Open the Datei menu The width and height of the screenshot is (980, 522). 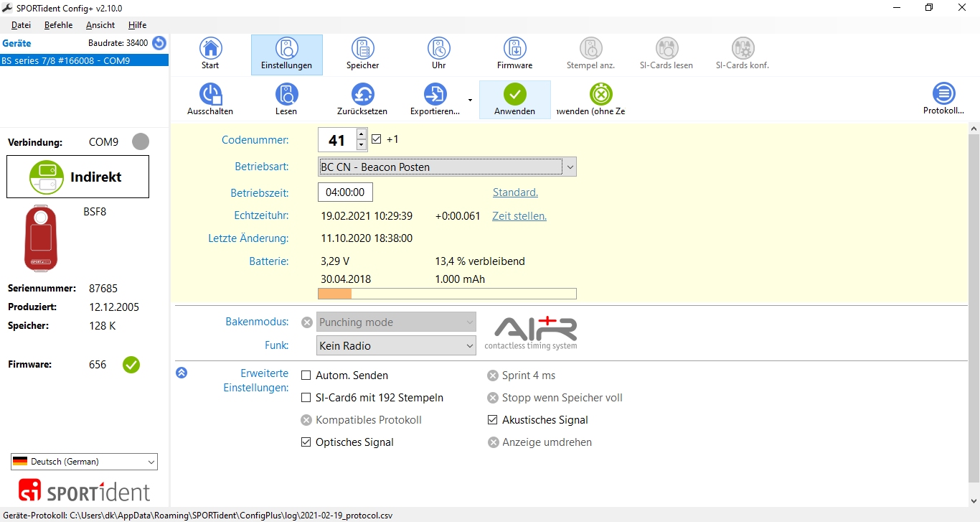(x=22, y=25)
